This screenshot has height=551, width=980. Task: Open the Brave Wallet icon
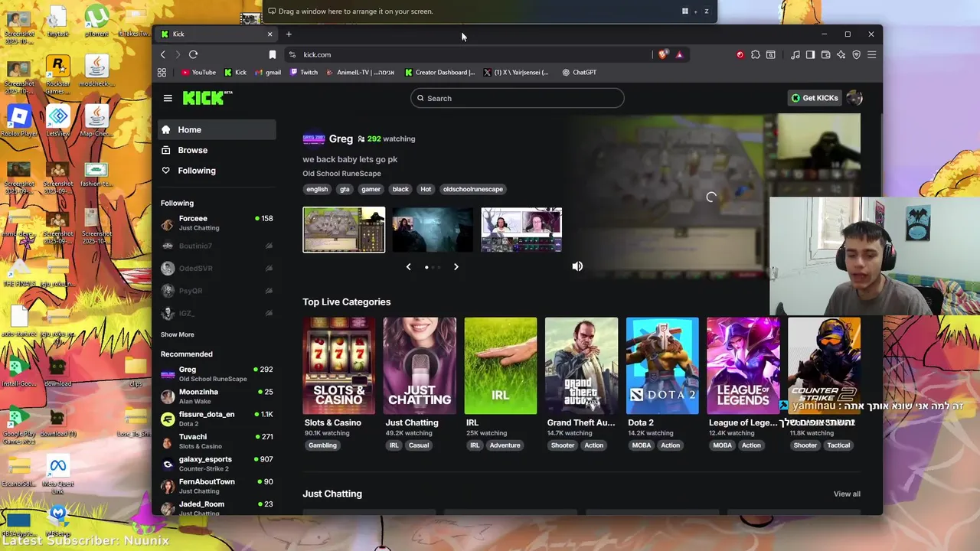coord(825,54)
